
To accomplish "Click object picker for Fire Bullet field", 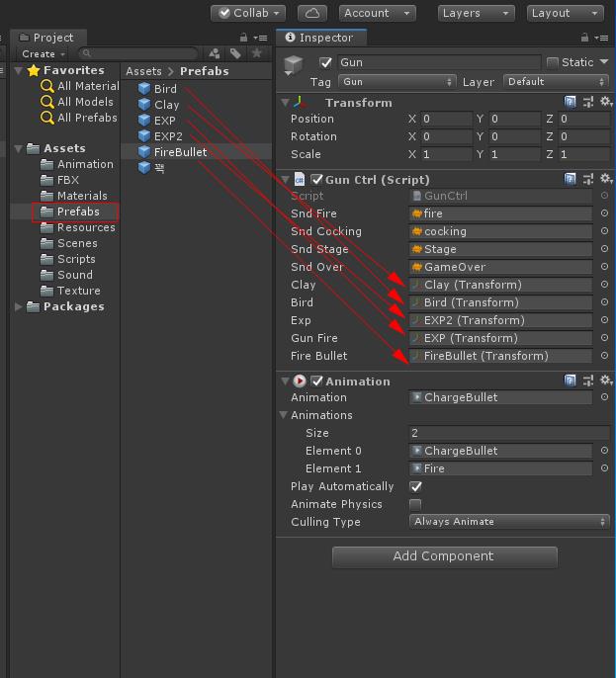I will [604, 356].
